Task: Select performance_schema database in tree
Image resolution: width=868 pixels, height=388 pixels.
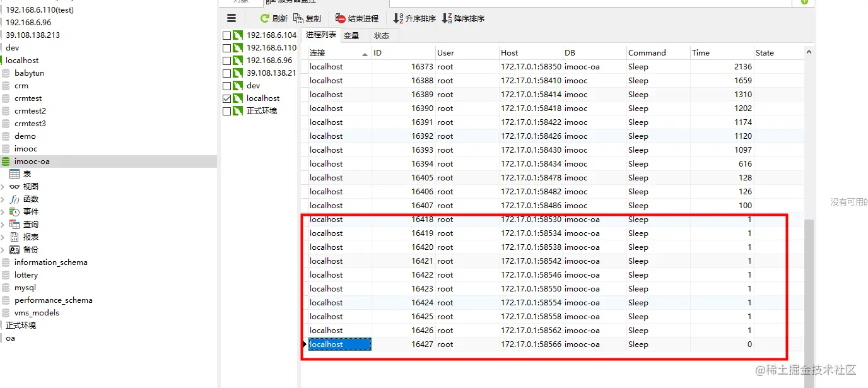Action: tap(54, 300)
